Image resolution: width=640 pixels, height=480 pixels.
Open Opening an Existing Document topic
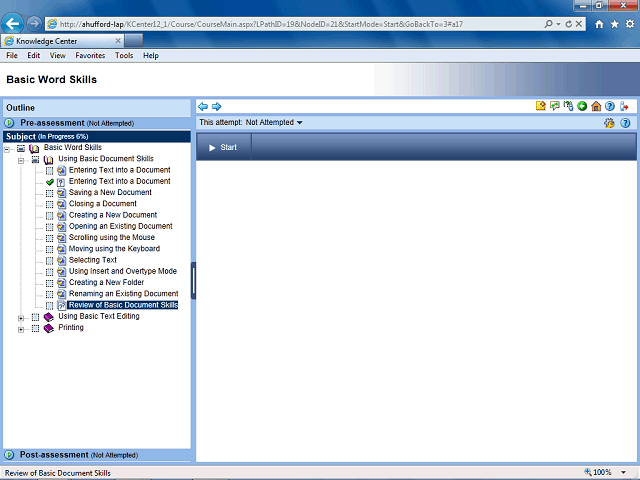[x=120, y=226]
